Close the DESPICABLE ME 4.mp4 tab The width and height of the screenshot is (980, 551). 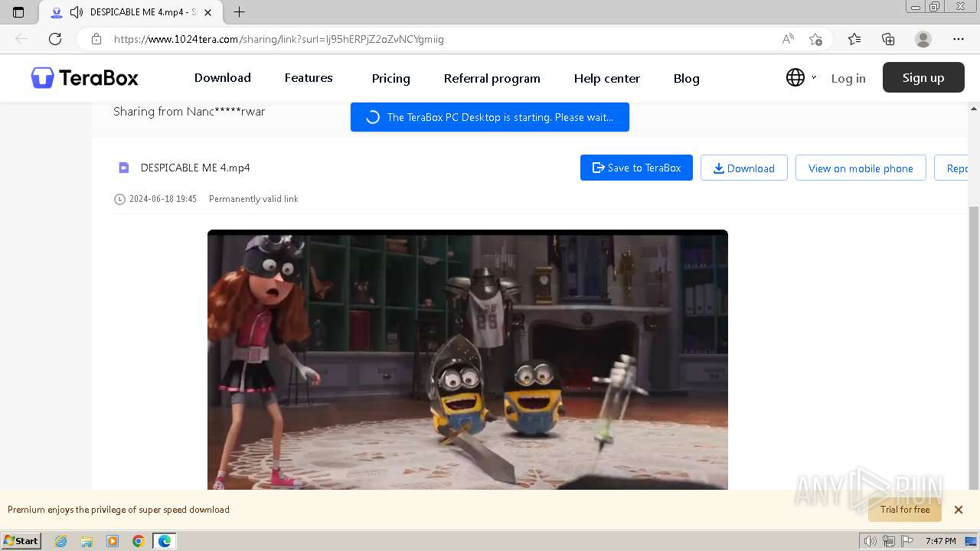[207, 12]
